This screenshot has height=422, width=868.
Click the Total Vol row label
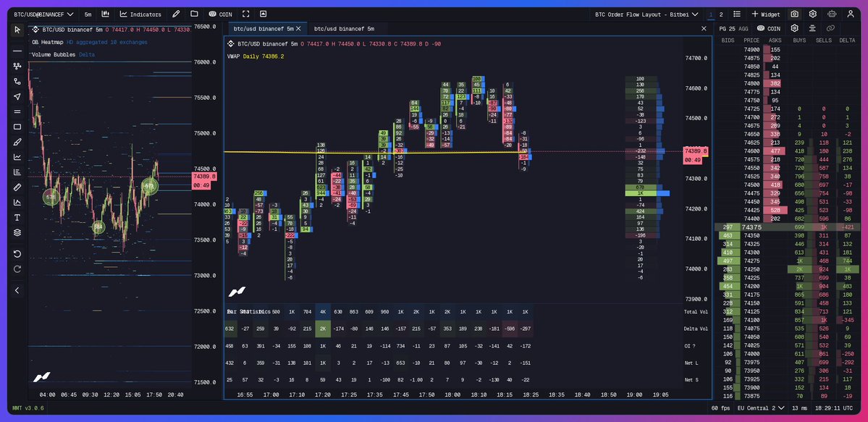coord(696,312)
